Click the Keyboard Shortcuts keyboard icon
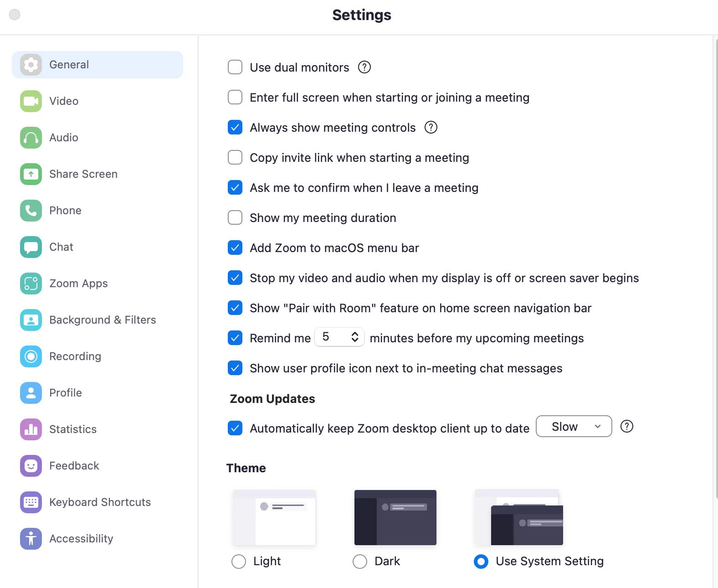Viewport: 718px width, 588px height. 31,502
